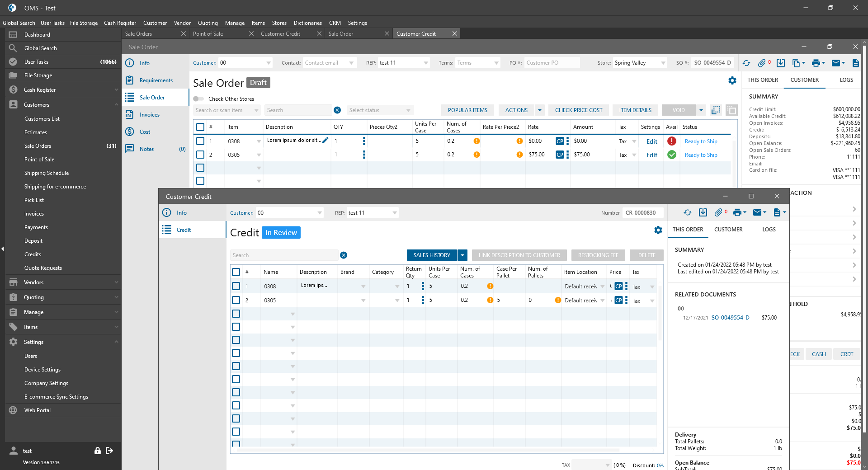Click the Popular Items button
868x470 pixels.
pos(467,110)
